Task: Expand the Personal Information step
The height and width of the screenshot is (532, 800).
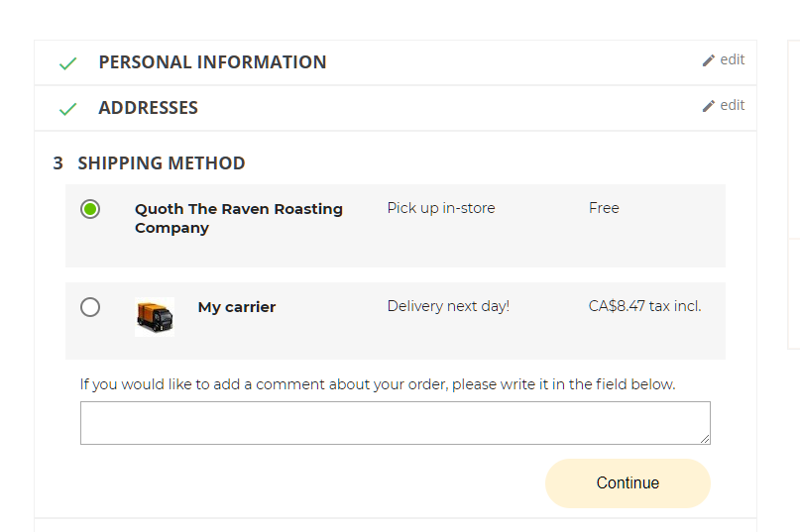Action: point(212,62)
